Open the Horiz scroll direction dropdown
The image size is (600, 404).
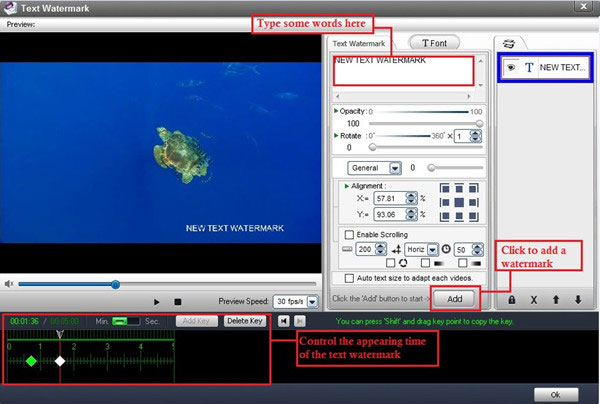pos(432,250)
